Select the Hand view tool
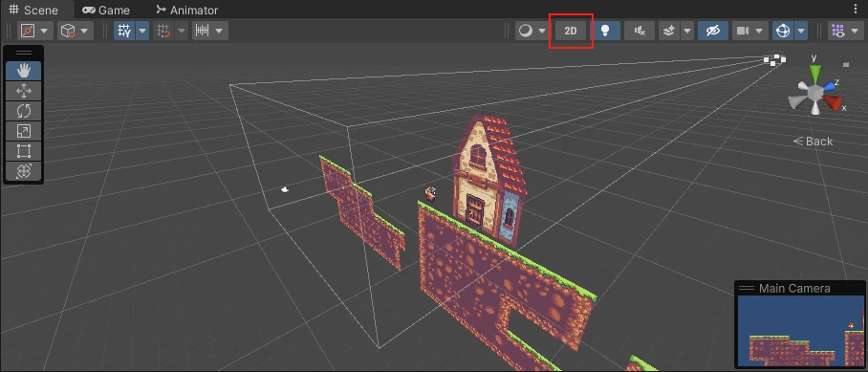Image resolution: width=868 pixels, height=372 pixels. (x=23, y=71)
